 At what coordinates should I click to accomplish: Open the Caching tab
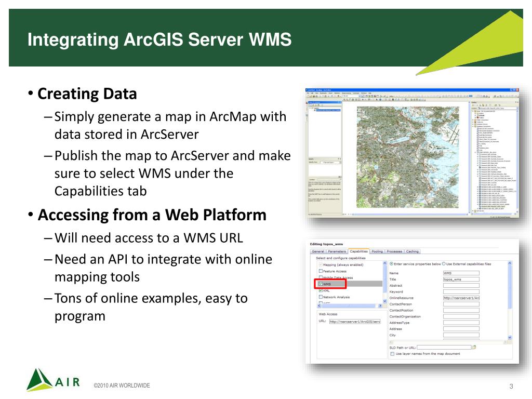tap(412, 251)
